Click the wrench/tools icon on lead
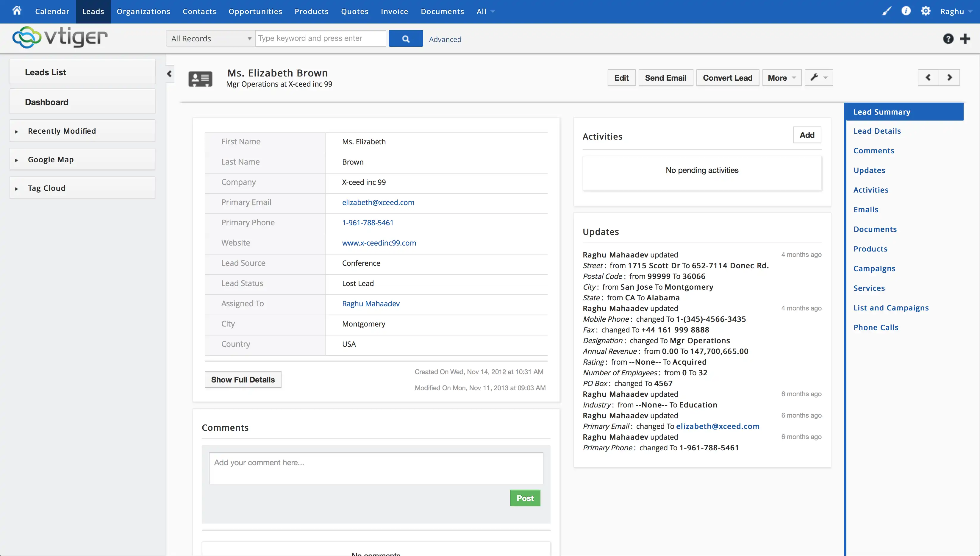 [x=815, y=77]
